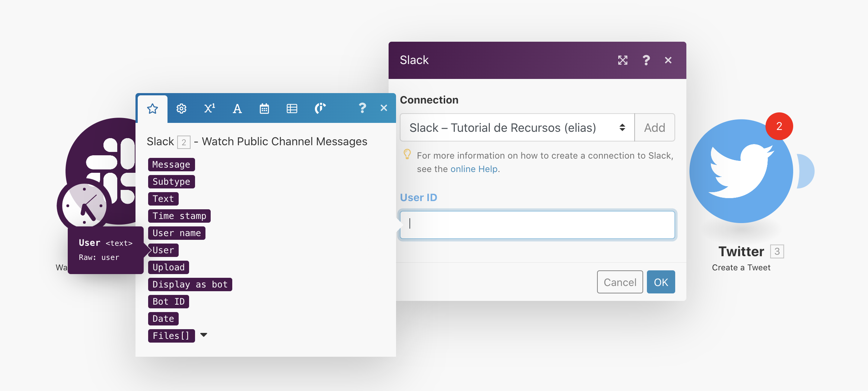Open help in Slack dialog header
Screen dimensions: 868x391
[646, 60]
